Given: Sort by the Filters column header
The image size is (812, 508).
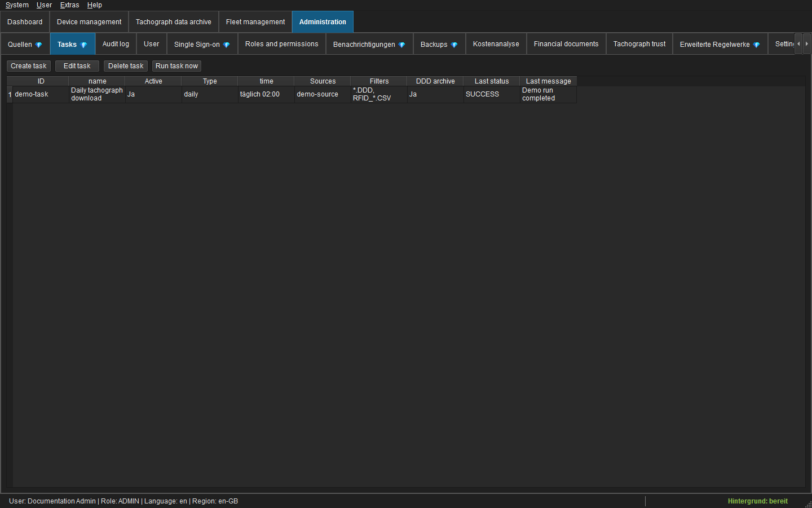Looking at the screenshot, I should [379, 81].
